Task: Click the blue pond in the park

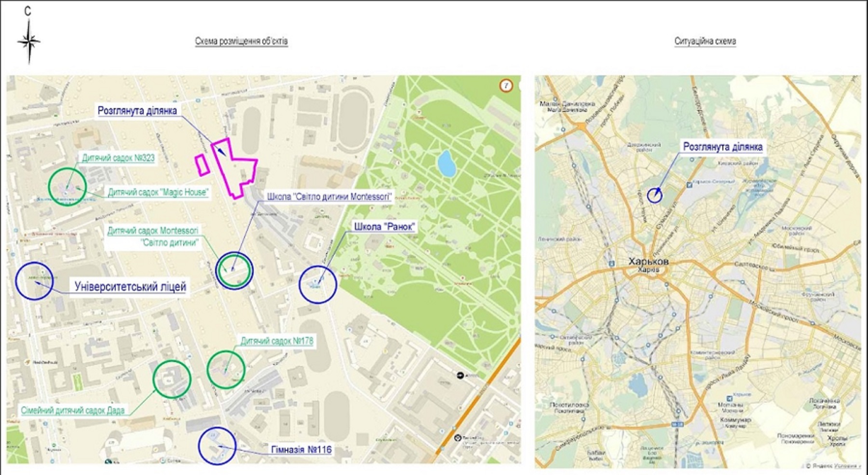Action: click(x=446, y=163)
